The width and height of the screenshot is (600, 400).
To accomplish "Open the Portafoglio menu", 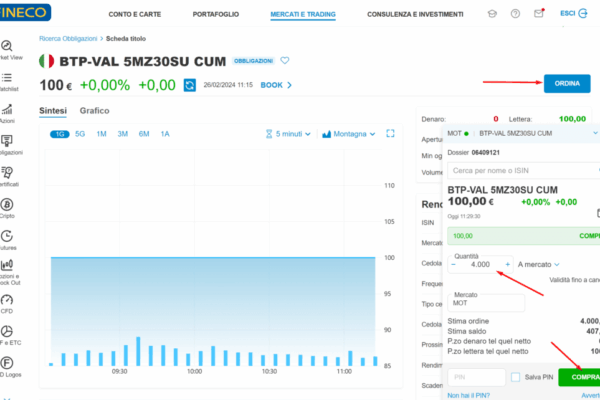I will 217,15.
